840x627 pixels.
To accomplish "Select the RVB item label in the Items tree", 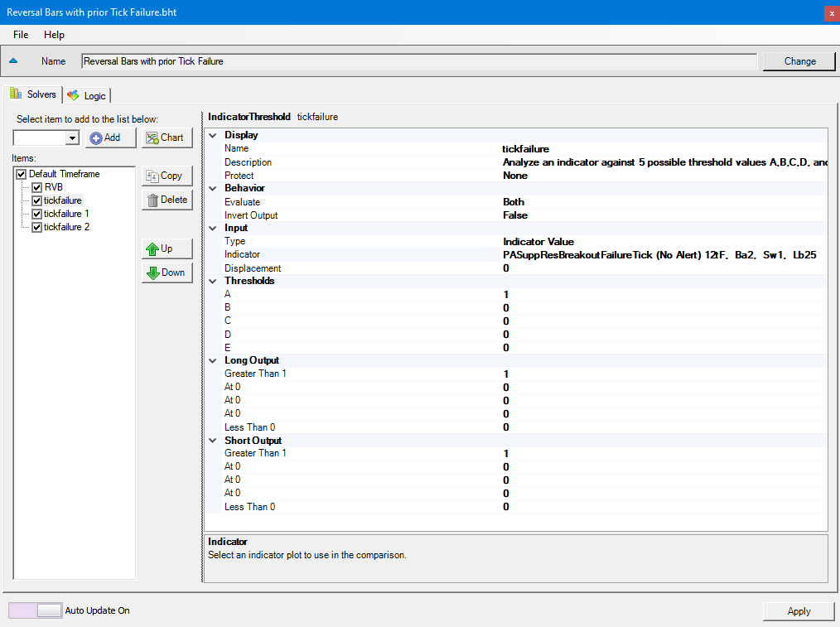I will pyautogui.click(x=54, y=187).
